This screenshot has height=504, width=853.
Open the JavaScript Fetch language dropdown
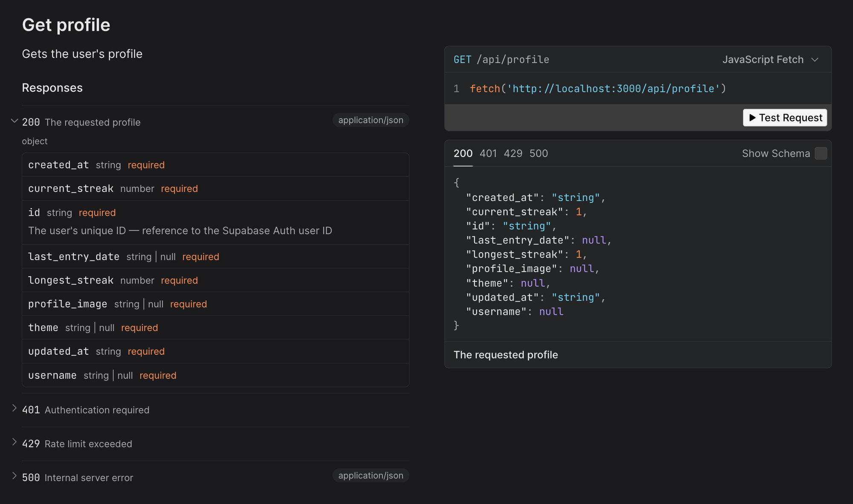pos(770,60)
